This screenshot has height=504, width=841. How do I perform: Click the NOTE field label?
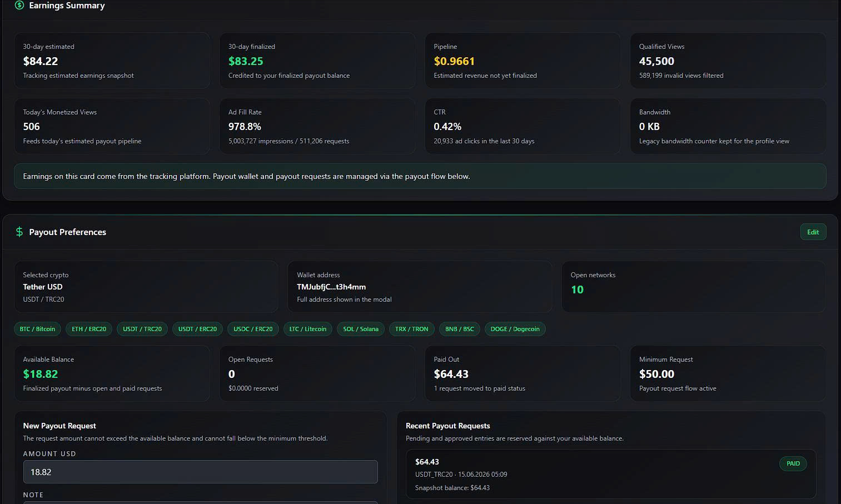33,495
